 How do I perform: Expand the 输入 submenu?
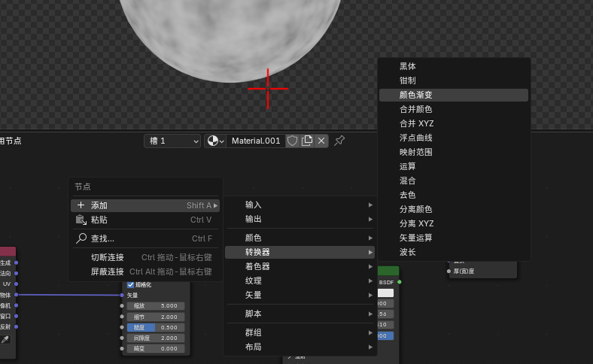[300, 205]
